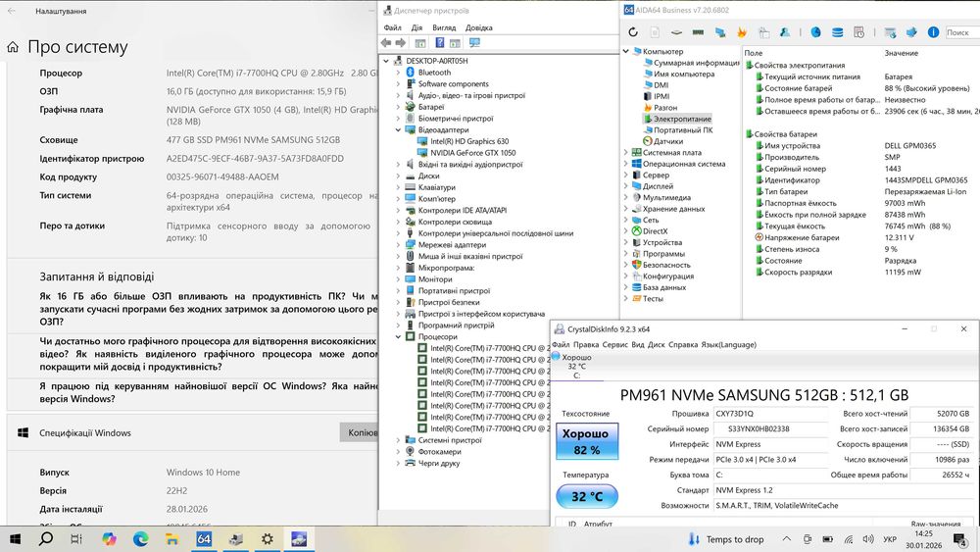Click the AIDA64 flame stability test icon
Viewport: 980px width, 552px height.
[x=742, y=32]
